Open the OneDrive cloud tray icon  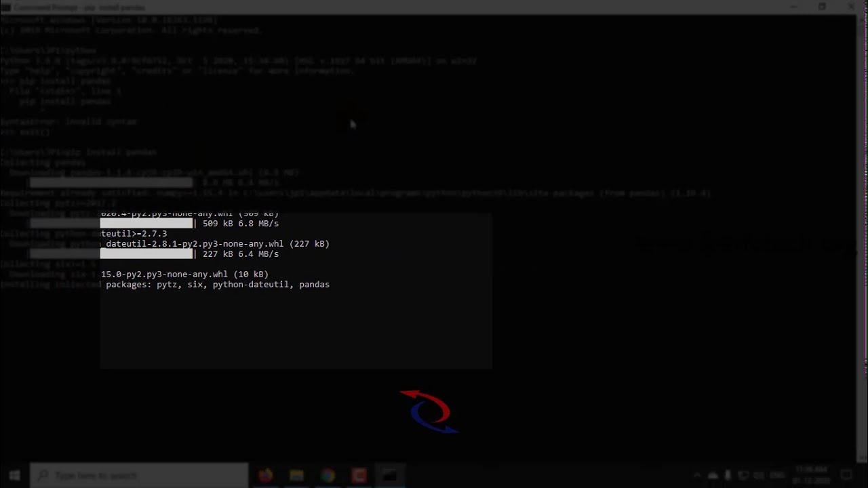[713, 476]
